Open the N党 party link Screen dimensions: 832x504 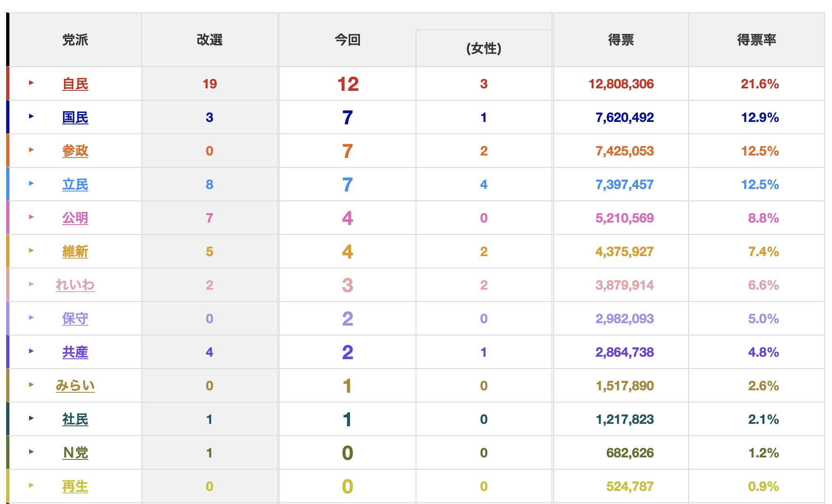(x=75, y=453)
